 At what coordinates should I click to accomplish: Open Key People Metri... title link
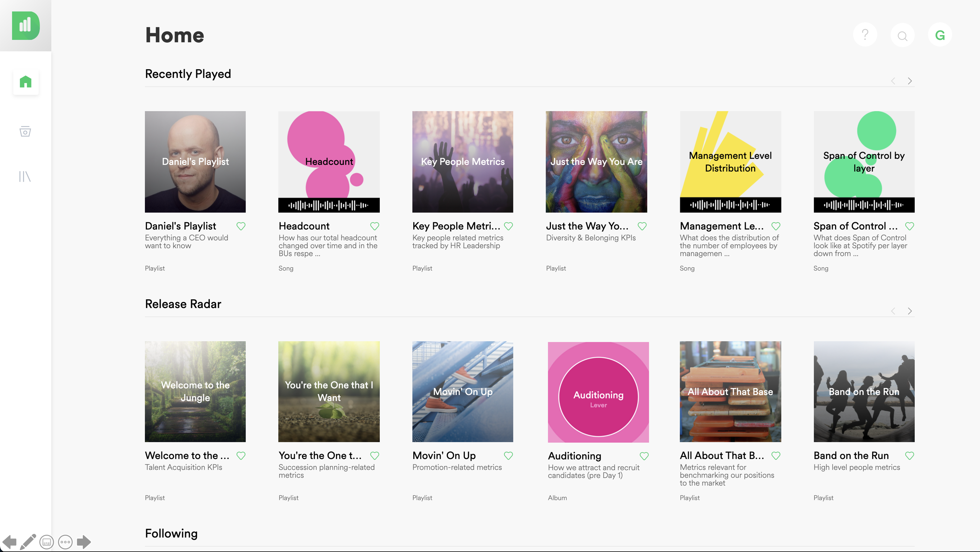(x=456, y=226)
